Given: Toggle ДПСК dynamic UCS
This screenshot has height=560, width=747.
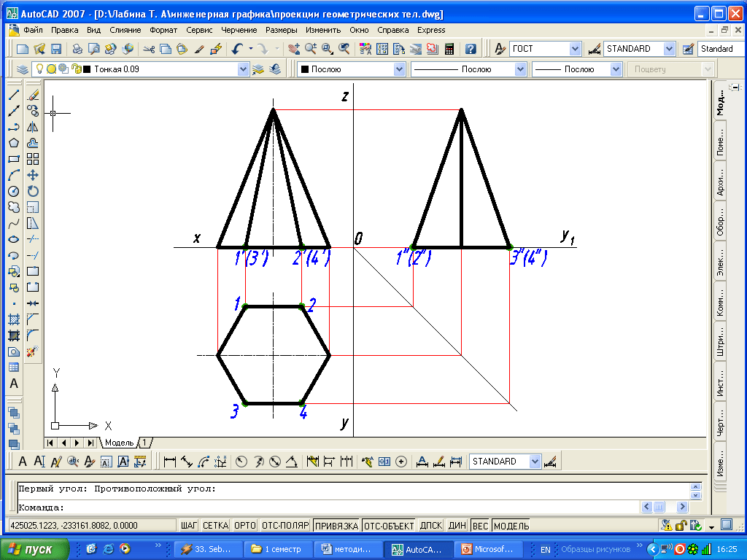Looking at the screenshot, I should tap(431, 526).
